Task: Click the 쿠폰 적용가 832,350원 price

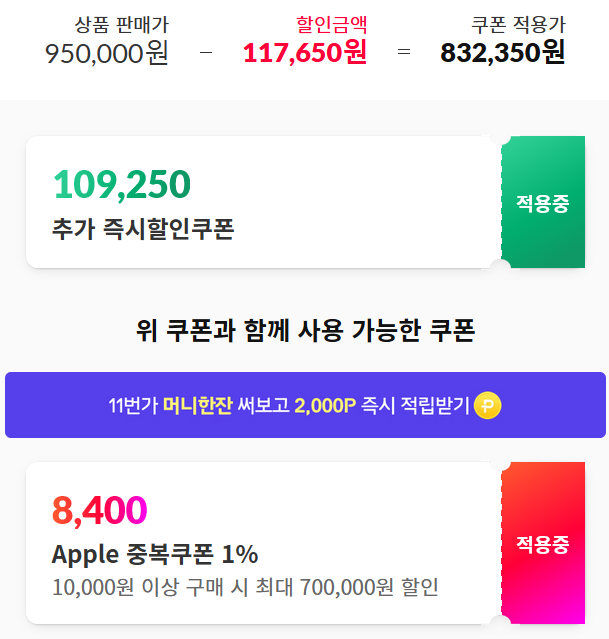Action: [503, 53]
